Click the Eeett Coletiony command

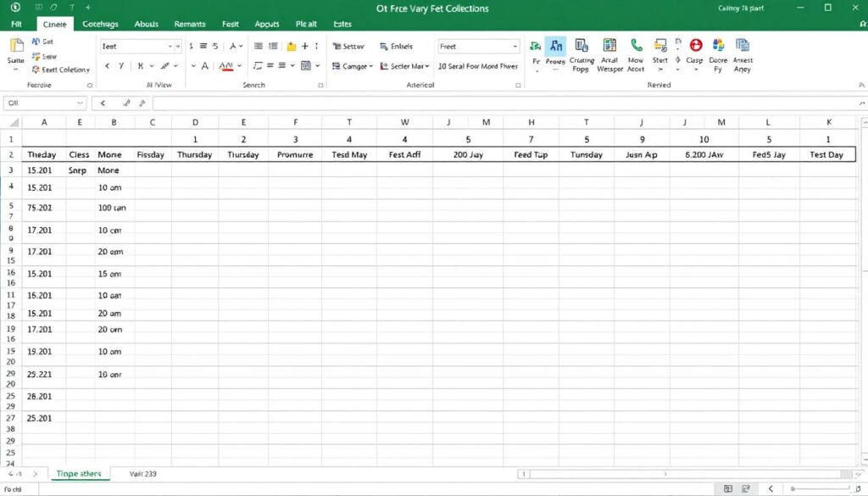coord(61,70)
